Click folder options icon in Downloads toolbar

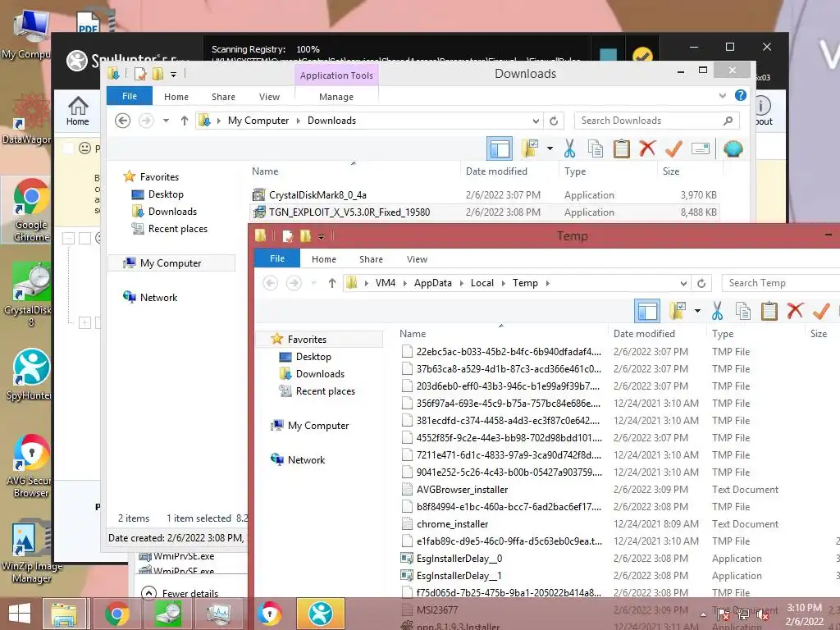(x=529, y=148)
